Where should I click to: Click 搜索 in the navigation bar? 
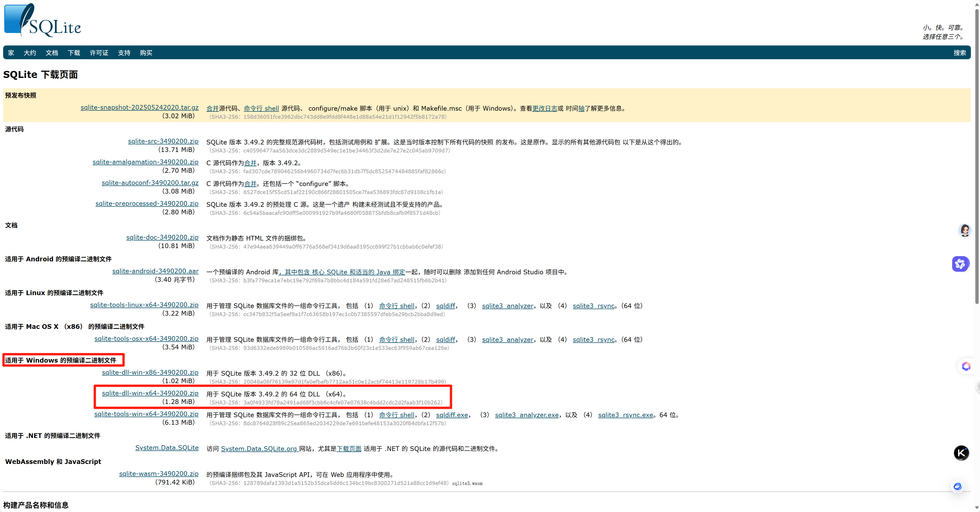pos(959,53)
